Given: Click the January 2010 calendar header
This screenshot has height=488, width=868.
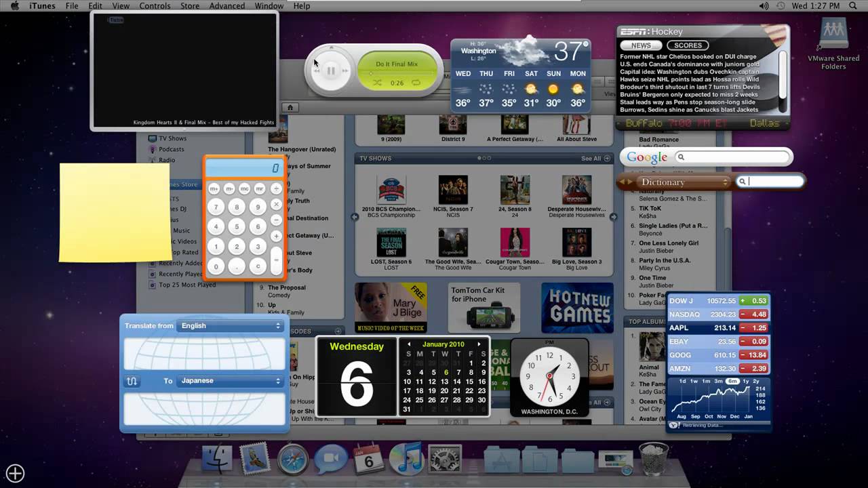Looking at the screenshot, I should (x=443, y=344).
